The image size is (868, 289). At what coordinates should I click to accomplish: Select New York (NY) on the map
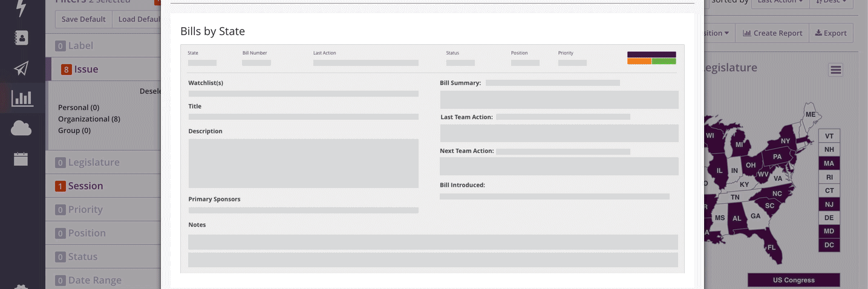click(785, 141)
